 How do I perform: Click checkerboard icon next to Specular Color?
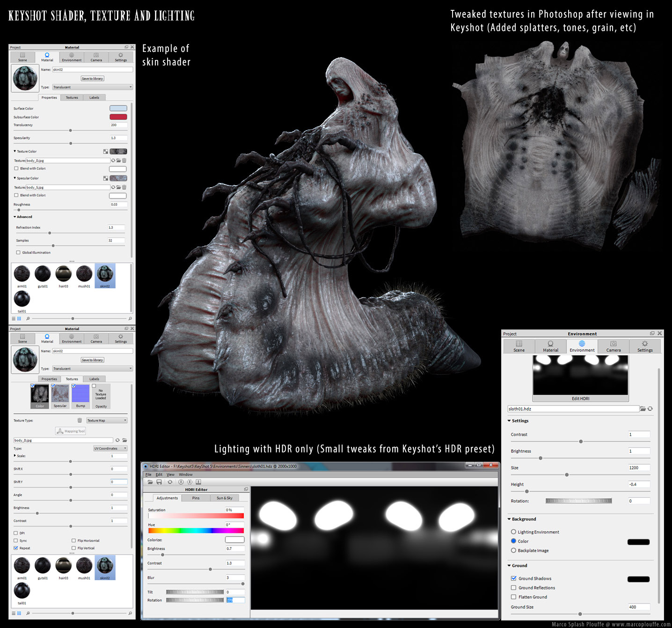106,178
